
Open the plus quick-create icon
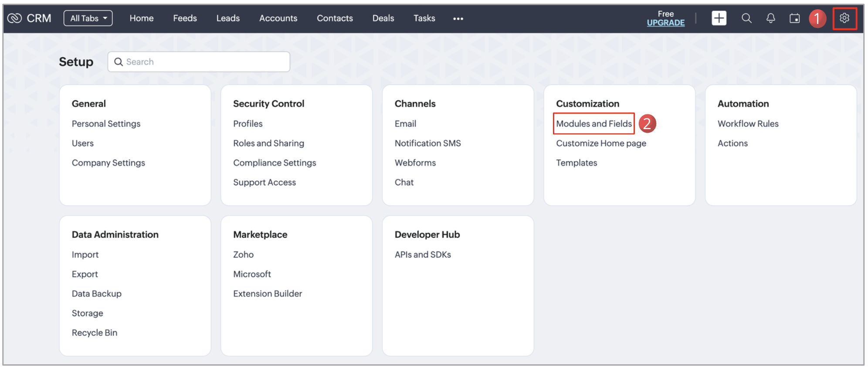point(719,18)
